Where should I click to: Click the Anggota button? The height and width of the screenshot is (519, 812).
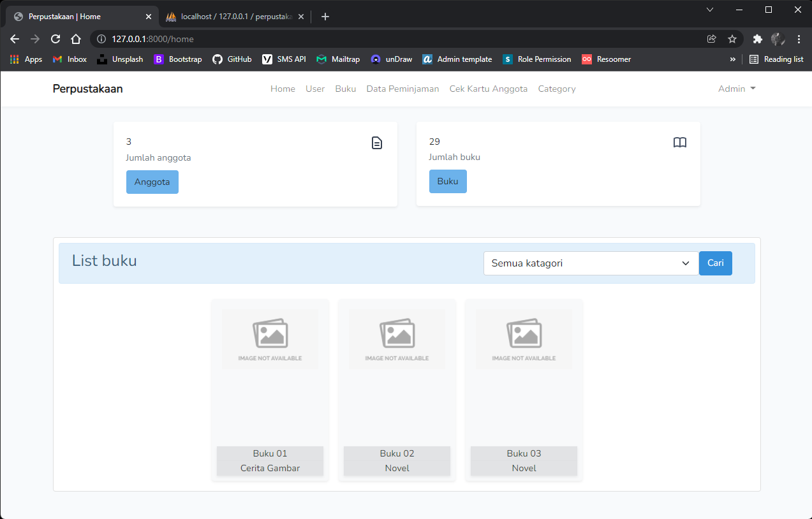(x=152, y=182)
